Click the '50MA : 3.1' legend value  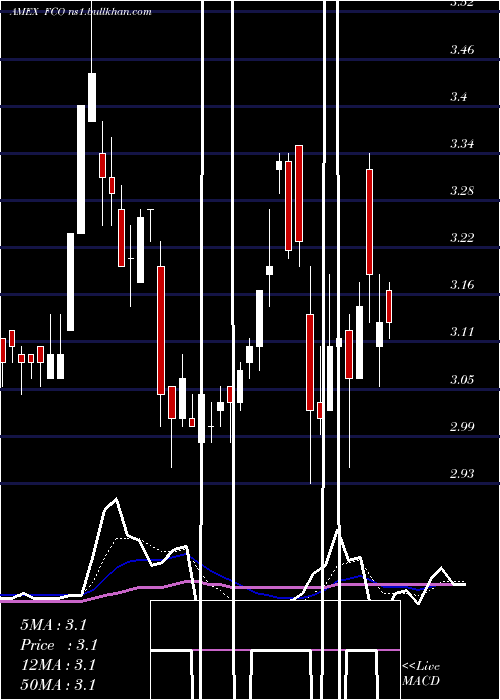tap(59, 684)
